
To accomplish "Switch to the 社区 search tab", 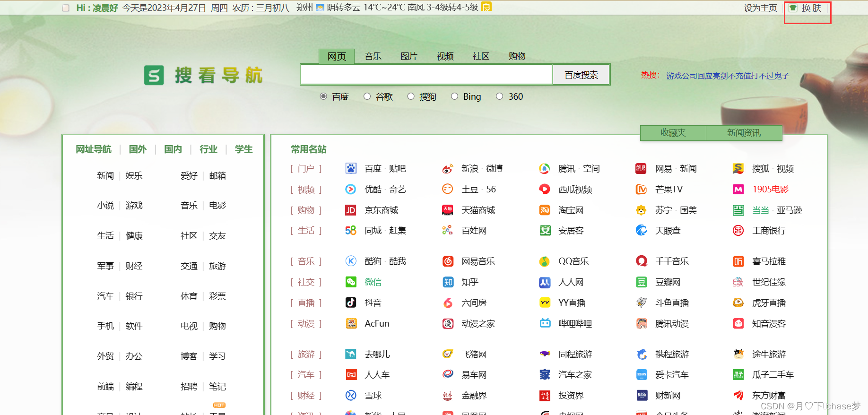I will tap(481, 56).
